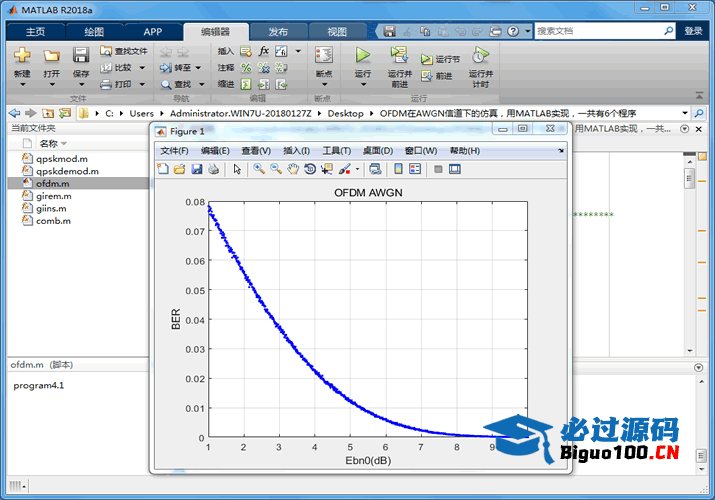Expand the Print dropdown in ribbon
The width and height of the screenshot is (715, 500).
[141, 84]
